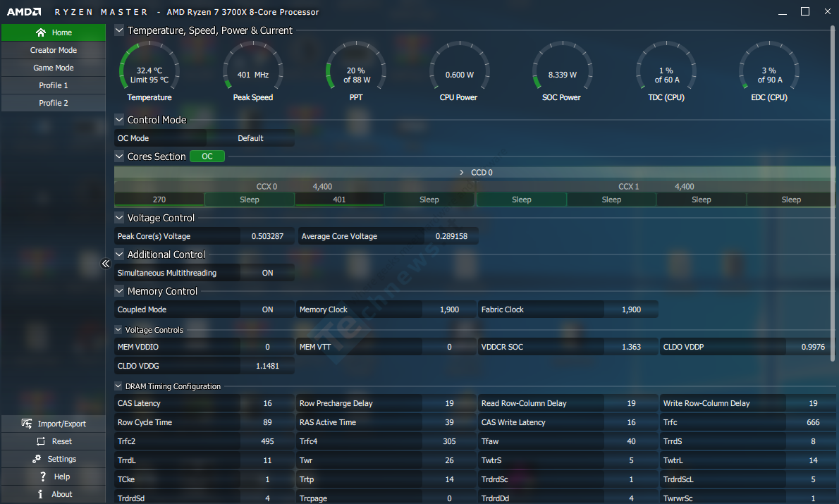
Task: Select the first Sleep core in CCX 1
Action: (522, 199)
